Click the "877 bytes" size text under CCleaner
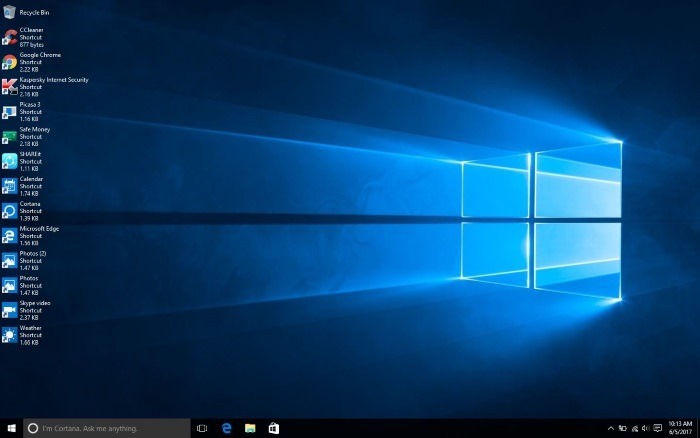Viewport: 700px width, 438px height. tap(32, 45)
